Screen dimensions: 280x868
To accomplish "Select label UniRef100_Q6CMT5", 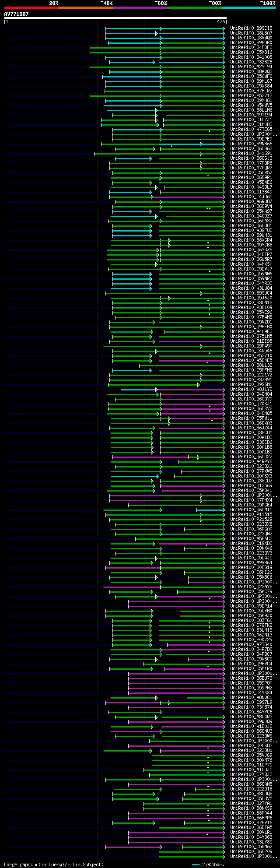I will coord(251,510).
